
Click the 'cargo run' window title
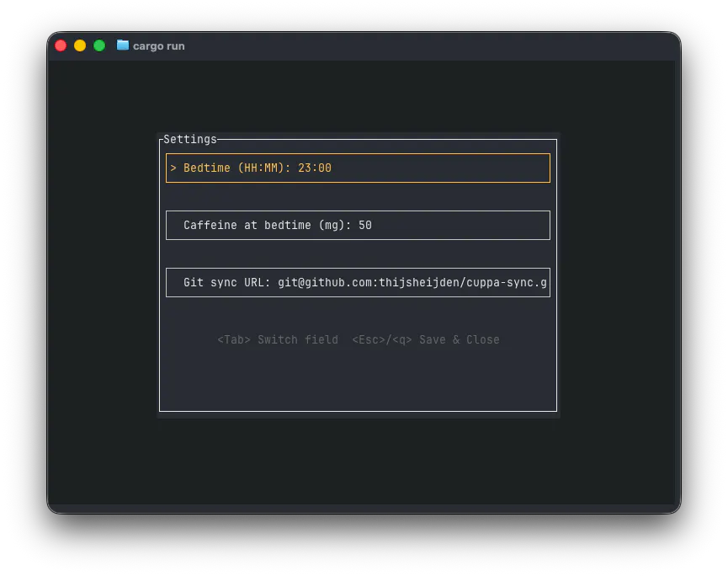pyautogui.click(x=159, y=46)
